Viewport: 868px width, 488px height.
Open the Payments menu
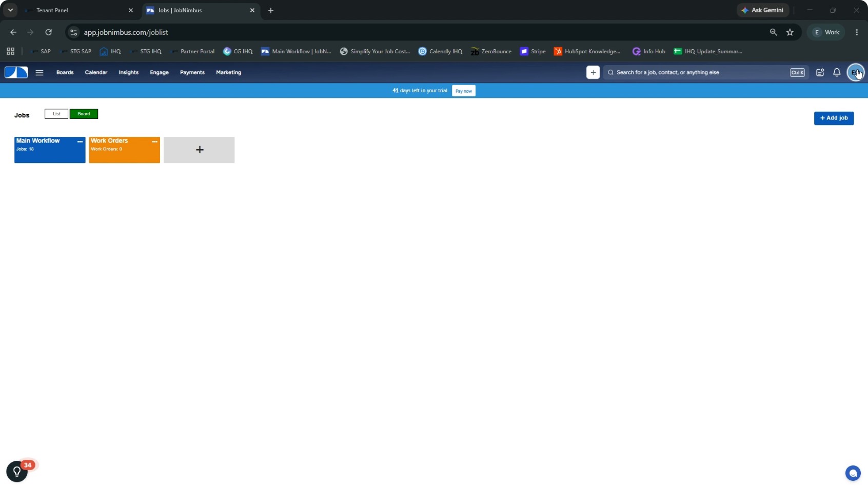[x=192, y=72]
